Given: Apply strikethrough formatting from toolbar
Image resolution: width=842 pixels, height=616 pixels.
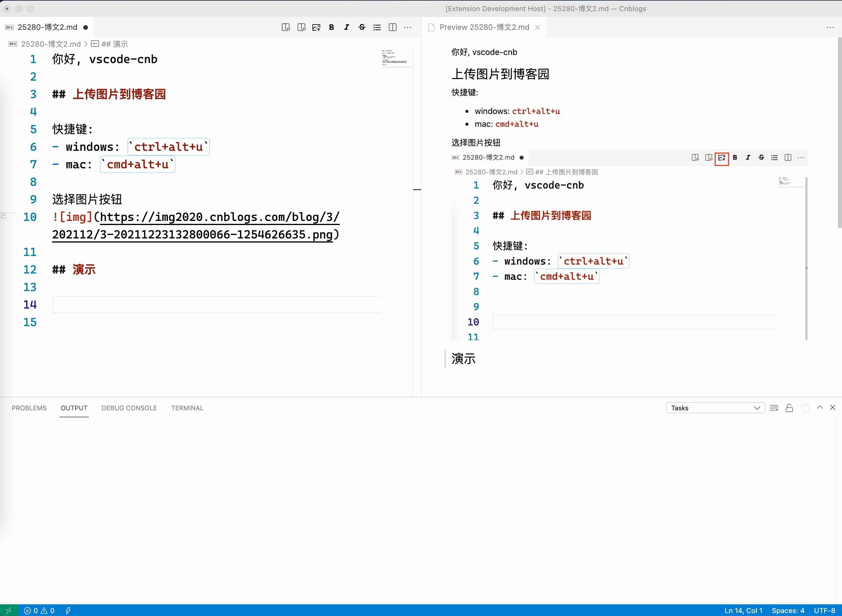Looking at the screenshot, I should 361,27.
